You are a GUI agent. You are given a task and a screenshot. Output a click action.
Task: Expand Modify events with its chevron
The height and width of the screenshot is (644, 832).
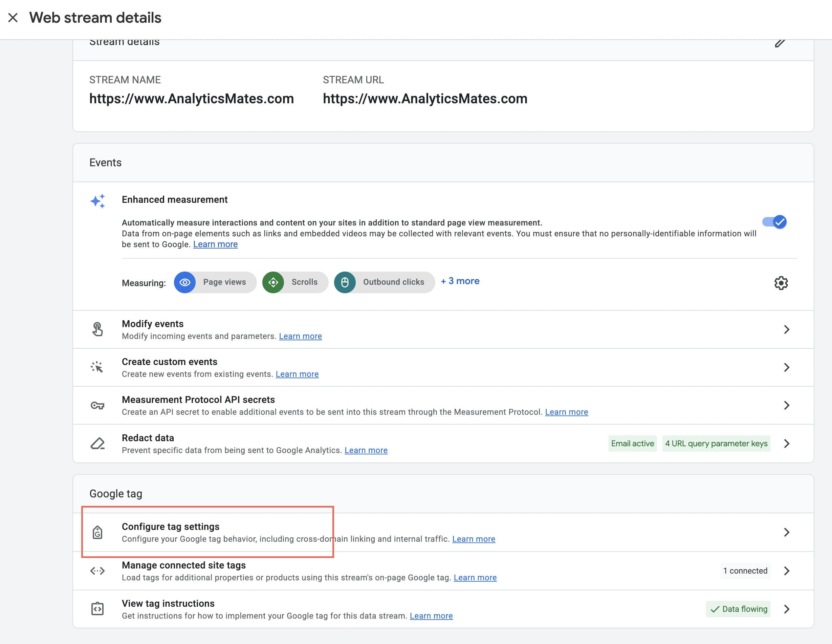click(x=787, y=329)
